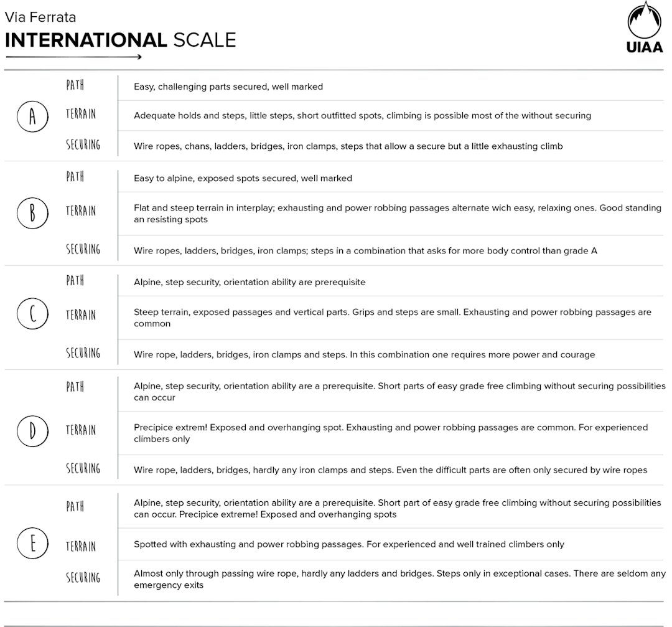Image resolution: width=672 pixels, height=627 pixels.
Task: Choose the grade D circle icon
Action: [32, 431]
